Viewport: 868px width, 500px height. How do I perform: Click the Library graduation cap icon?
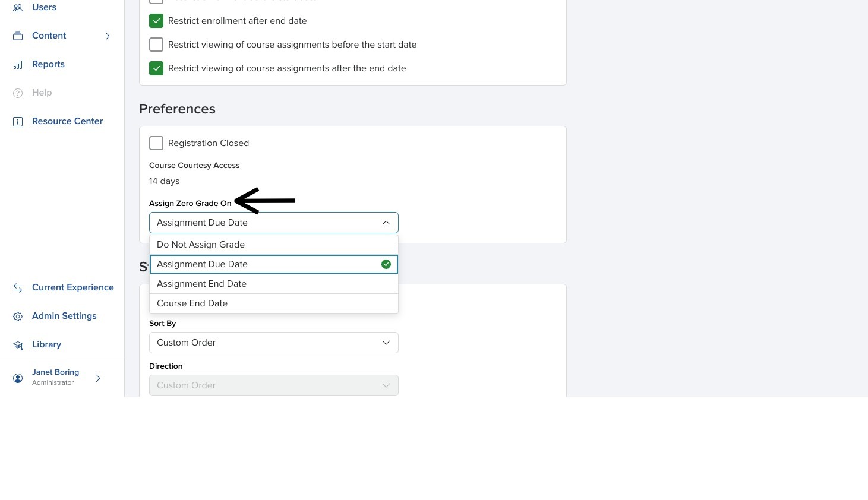(18, 345)
